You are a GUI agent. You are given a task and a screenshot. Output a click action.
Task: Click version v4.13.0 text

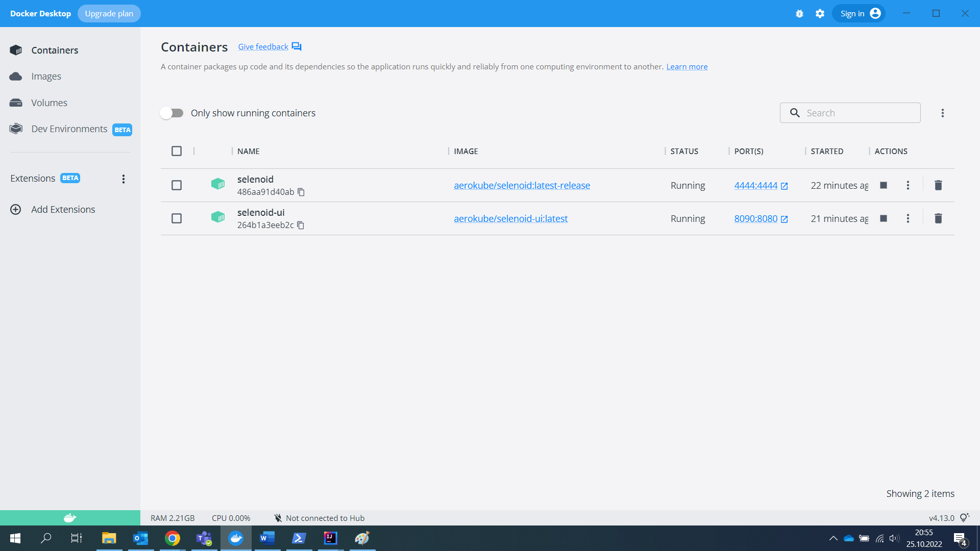tap(942, 518)
